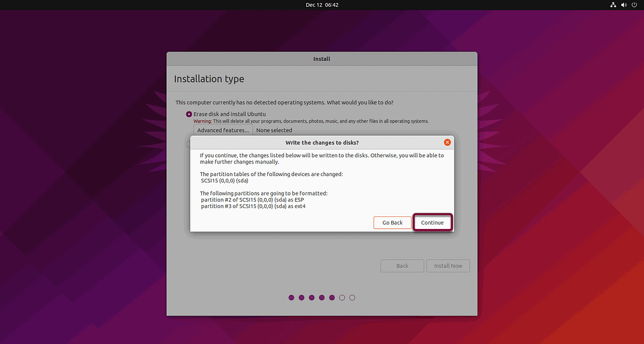Screen dimensions: 644x344
Task: Open the power menu icon
Action: pos(634,5)
